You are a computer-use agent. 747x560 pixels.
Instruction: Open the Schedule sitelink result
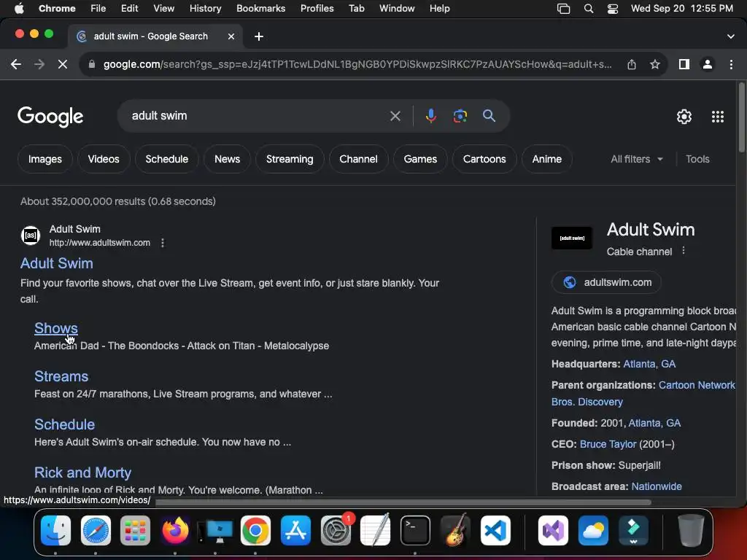point(64,424)
